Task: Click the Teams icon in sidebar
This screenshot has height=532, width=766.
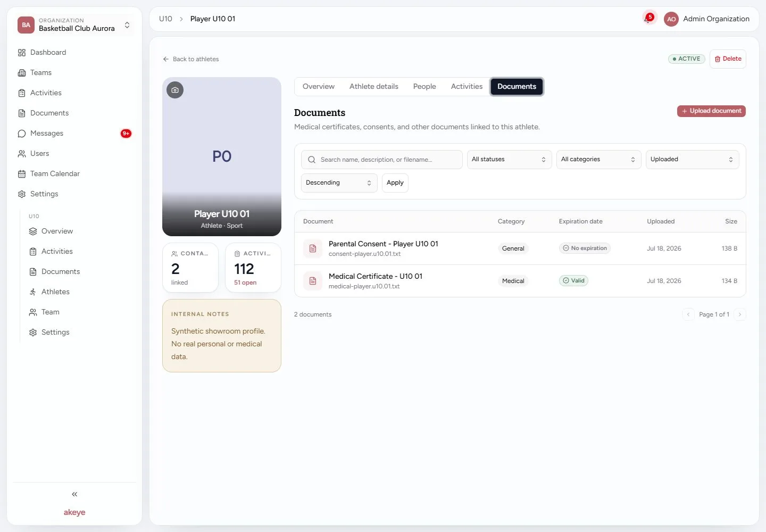Action: click(22, 73)
